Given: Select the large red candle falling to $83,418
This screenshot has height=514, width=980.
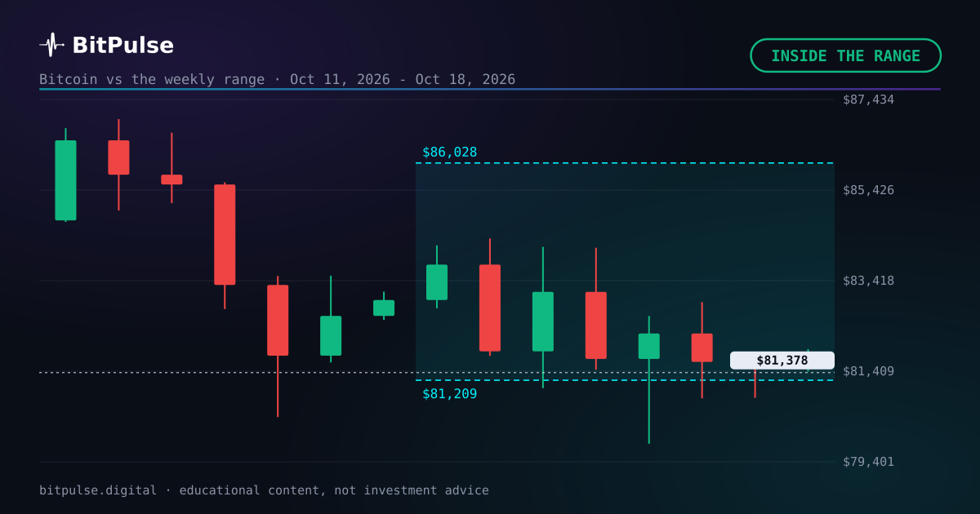Looking at the screenshot, I should point(225,235).
